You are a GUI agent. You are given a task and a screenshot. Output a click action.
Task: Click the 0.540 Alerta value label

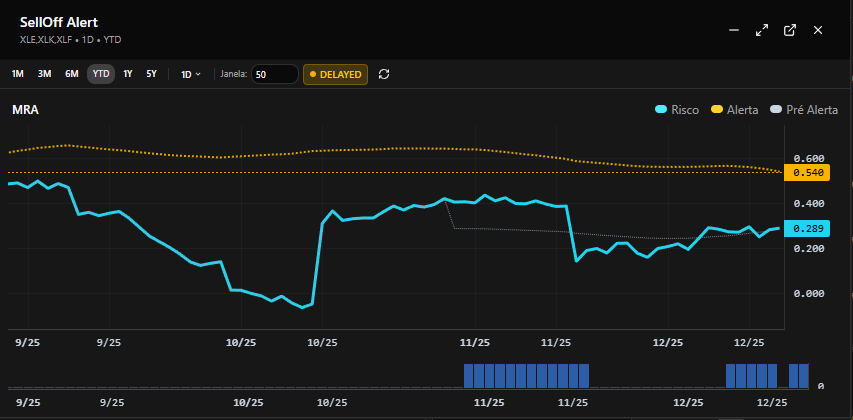808,172
